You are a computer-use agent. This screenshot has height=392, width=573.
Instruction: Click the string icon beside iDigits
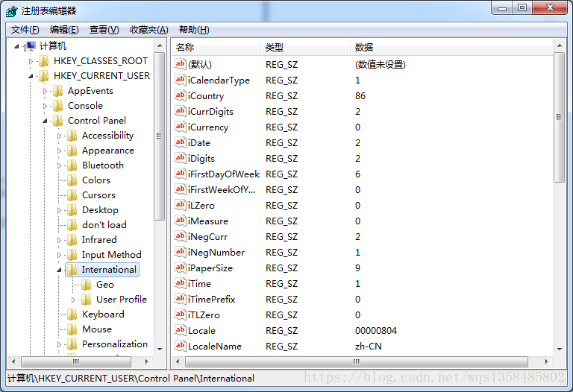click(x=180, y=159)
